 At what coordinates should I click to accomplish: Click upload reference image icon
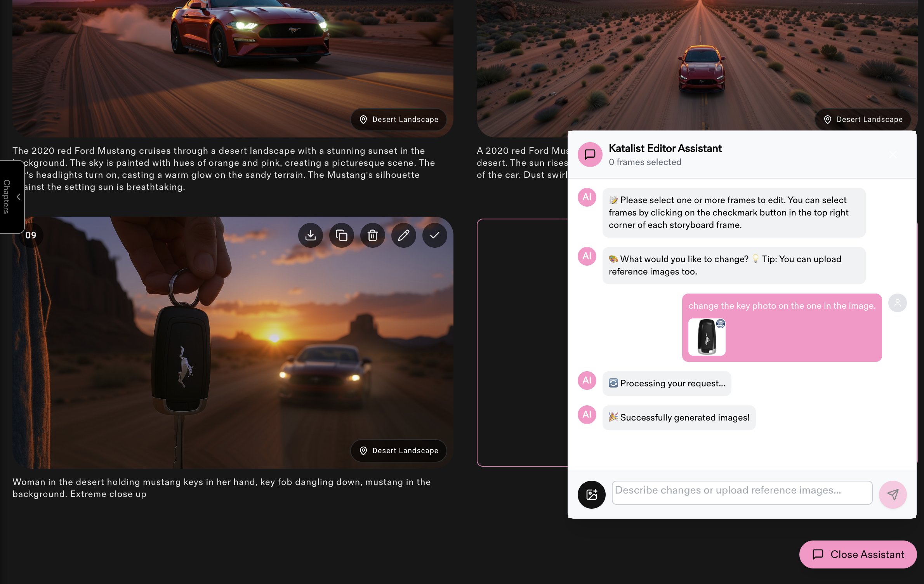591,494
